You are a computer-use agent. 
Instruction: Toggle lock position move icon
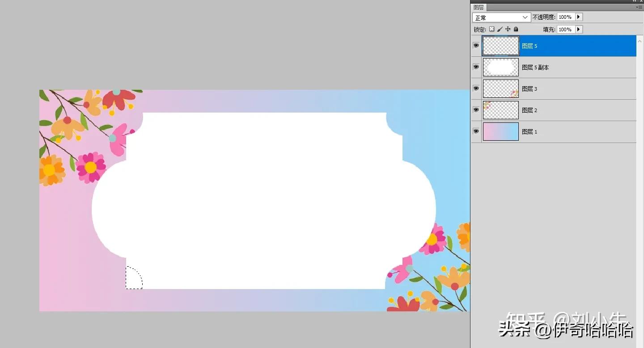tap(508, 29)
